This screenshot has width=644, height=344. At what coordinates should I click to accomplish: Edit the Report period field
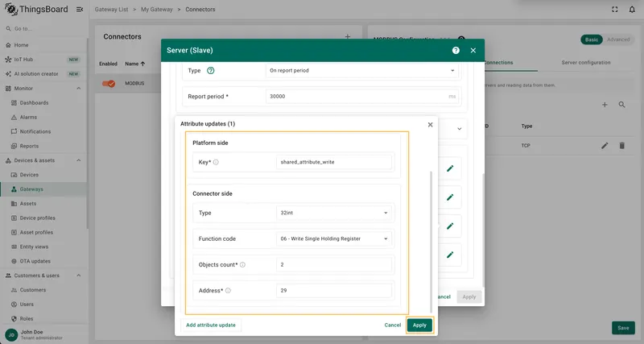pos(361,96)
